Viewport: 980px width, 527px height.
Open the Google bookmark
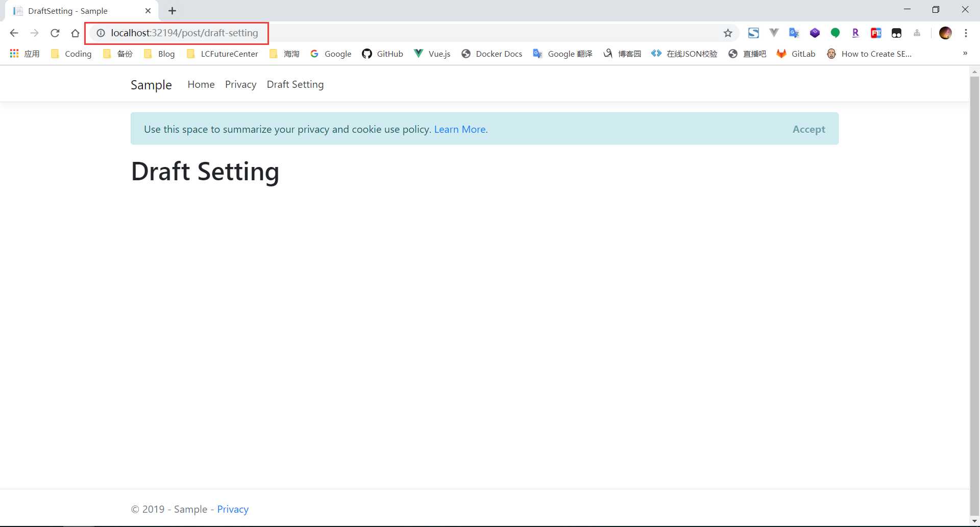[331, 54]
